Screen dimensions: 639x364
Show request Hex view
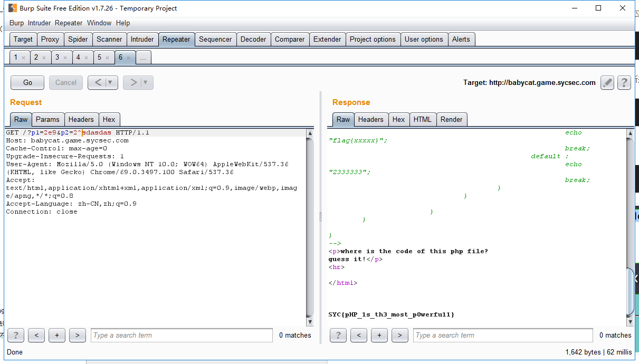click(x=109, y=119)
